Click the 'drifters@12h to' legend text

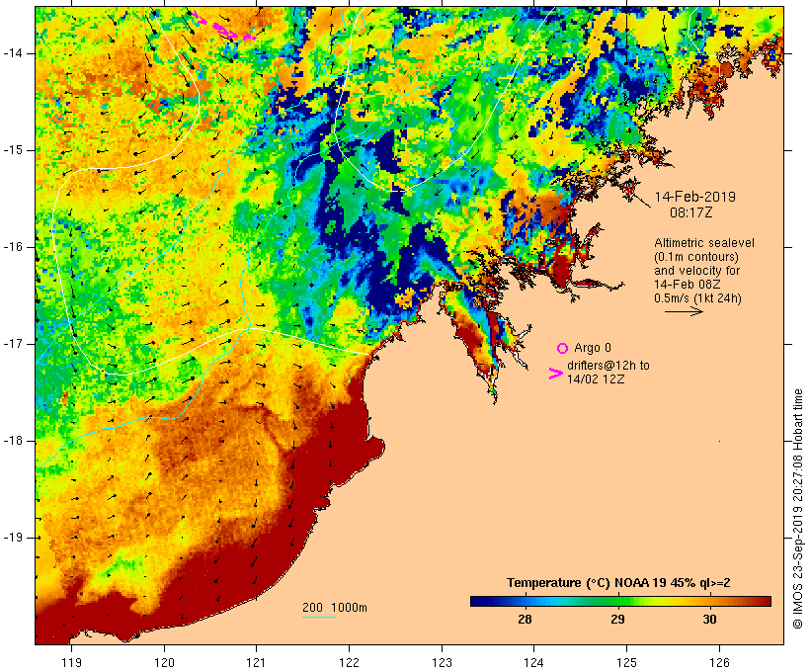(608, 366)
